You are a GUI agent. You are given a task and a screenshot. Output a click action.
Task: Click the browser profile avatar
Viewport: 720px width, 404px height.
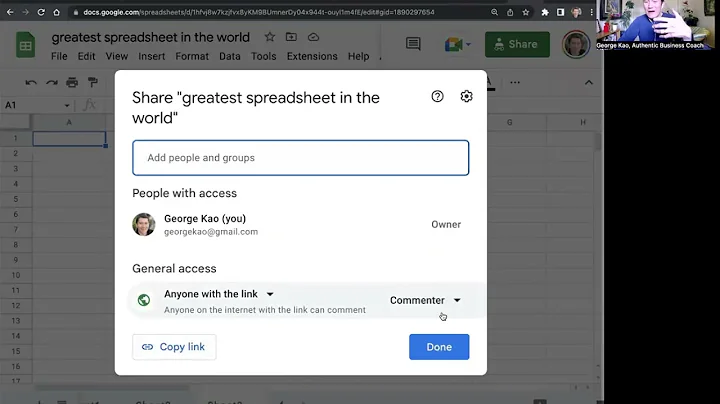pyautogui.click(x=576, y=12)
